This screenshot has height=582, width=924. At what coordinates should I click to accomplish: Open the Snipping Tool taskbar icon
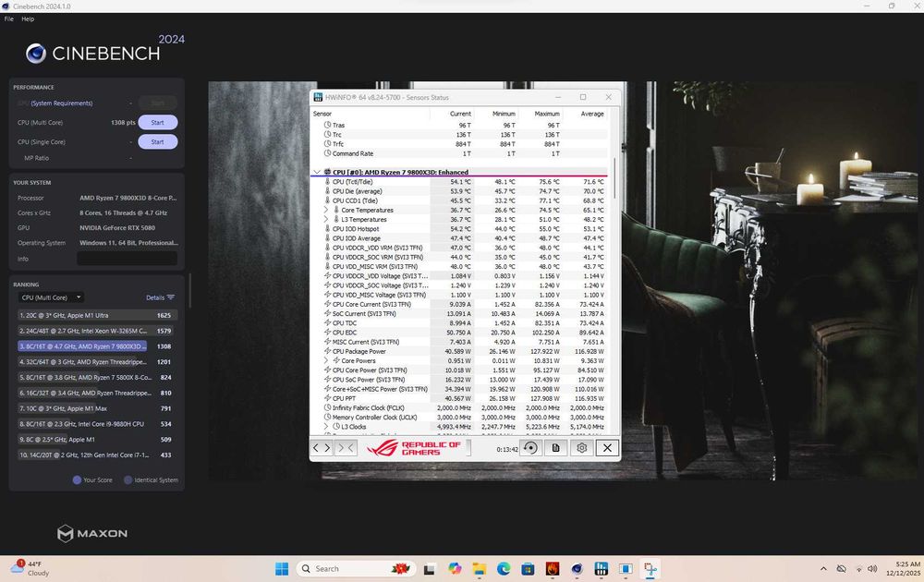[x=650, y=568]
